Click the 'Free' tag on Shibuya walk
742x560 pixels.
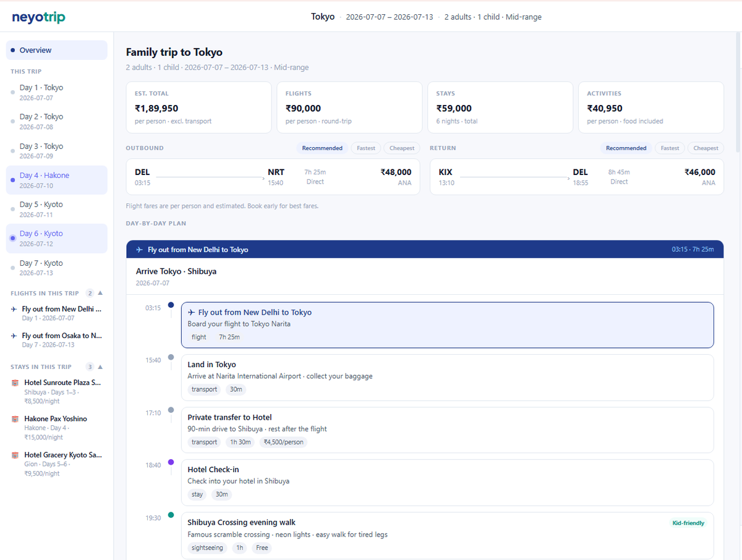pos(262,548)
